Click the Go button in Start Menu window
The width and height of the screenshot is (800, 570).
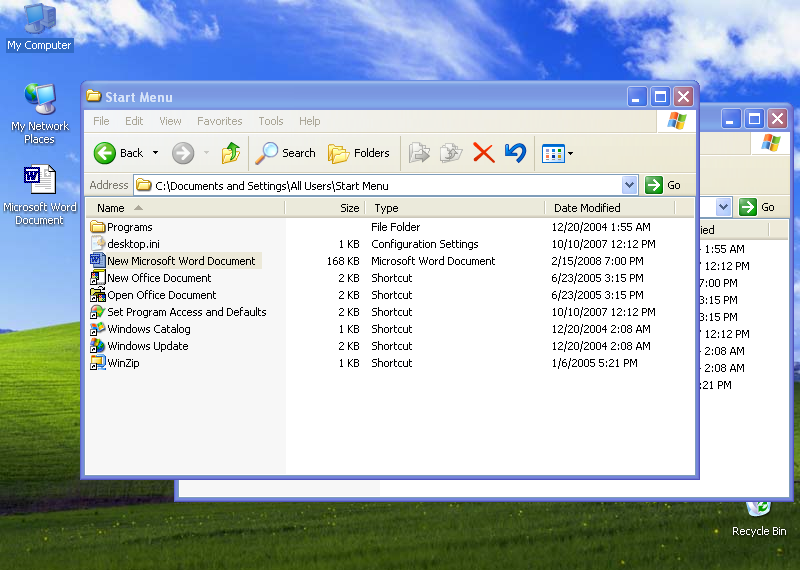pos(663,185)
